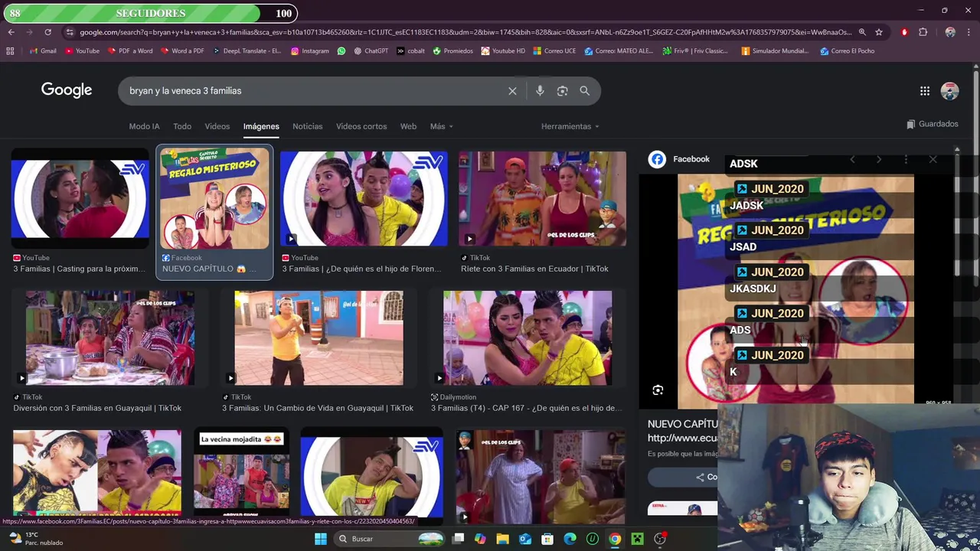980x551 pixels.
Task: Open Ríete con 3 Familias TikTok thumbnail
Action: tap(542, 199)
